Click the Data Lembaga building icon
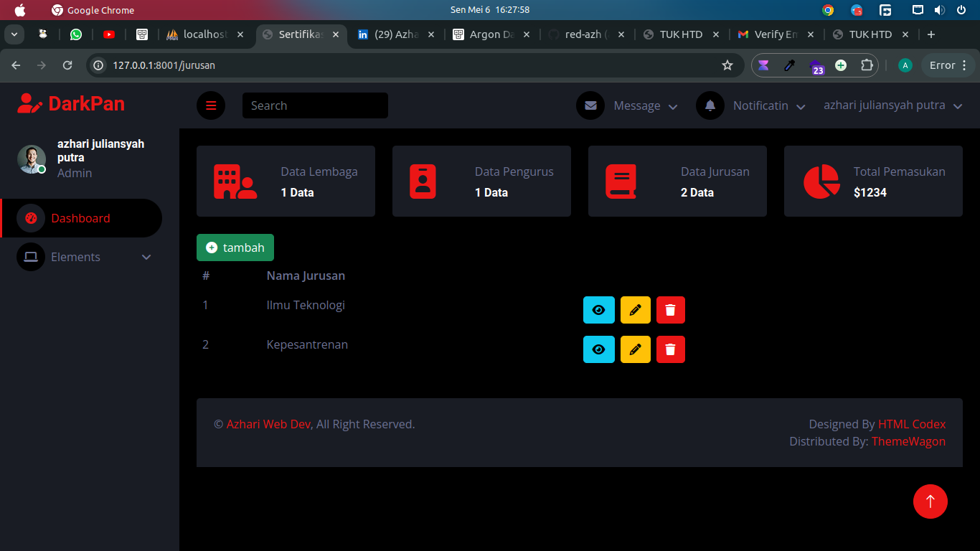Viewport: 980px width, 551px height. (235, 182)
